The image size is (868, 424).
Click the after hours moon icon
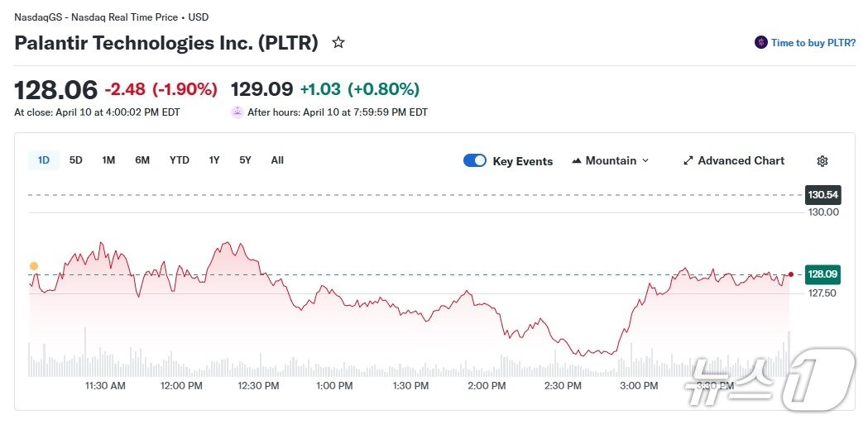[x=237, y=112]
